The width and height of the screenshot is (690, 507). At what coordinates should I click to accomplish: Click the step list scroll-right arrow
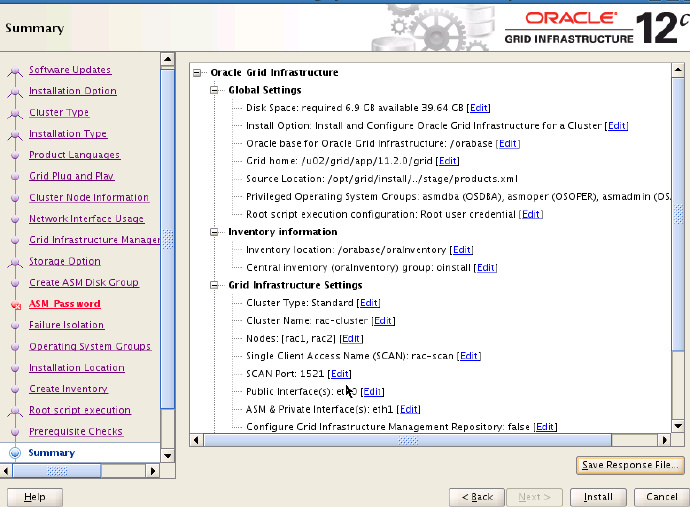click(153, 471)
